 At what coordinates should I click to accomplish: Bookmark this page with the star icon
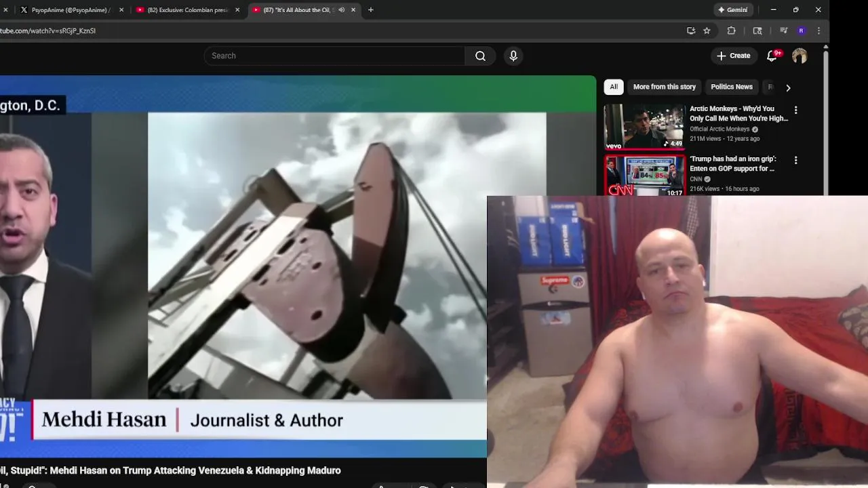pos(707,30)
